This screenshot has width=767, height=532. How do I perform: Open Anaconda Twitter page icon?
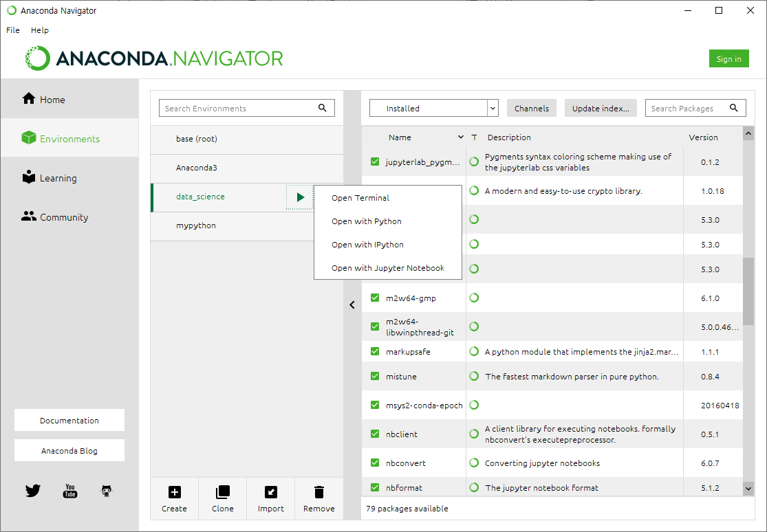(33, 491)
